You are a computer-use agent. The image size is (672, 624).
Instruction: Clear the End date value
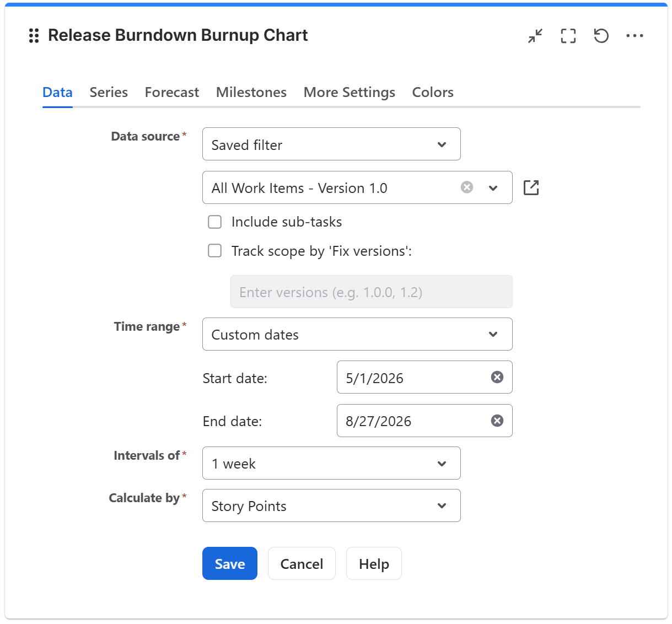click(x=497, y=421)
